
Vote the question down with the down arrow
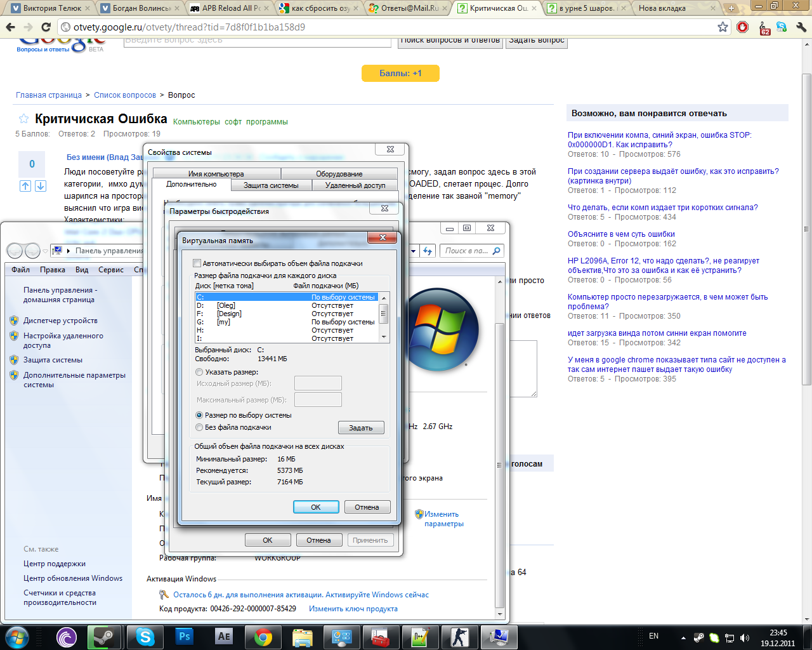(40, 186)
